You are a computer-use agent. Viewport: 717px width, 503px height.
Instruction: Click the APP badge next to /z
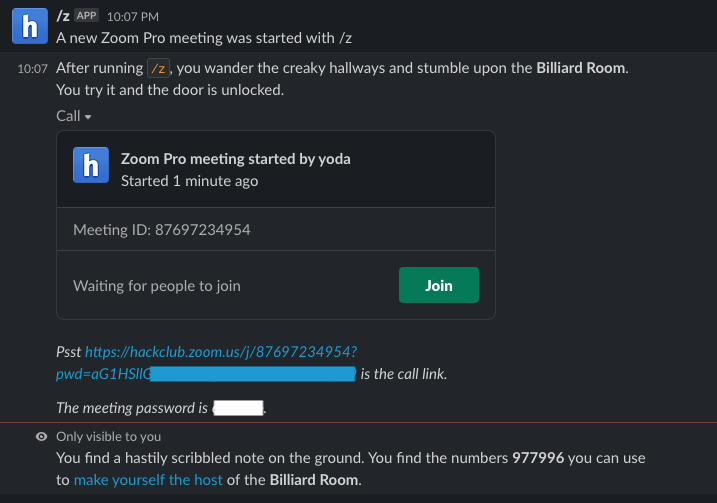coord(86,16)
